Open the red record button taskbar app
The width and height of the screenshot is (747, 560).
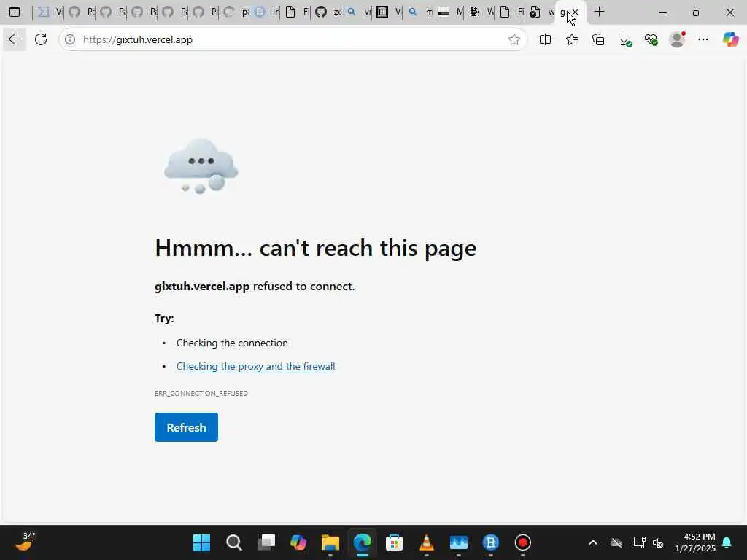point(522,542)
